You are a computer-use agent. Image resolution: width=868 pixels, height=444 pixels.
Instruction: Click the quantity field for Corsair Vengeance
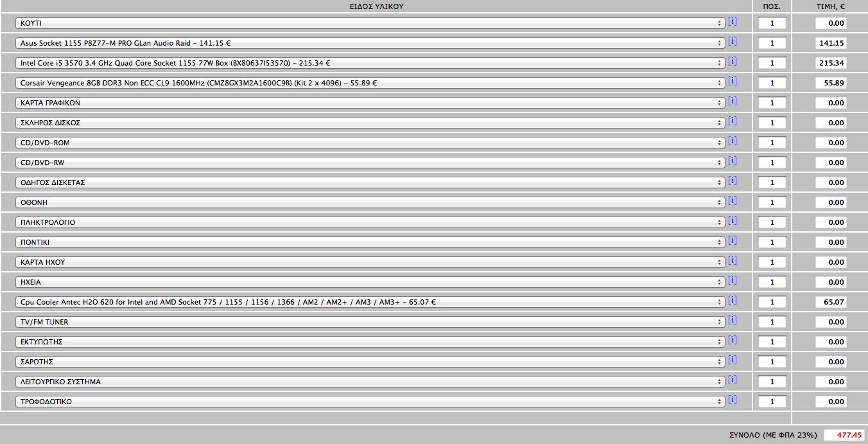pyautogui.click(x=772, y=83)
